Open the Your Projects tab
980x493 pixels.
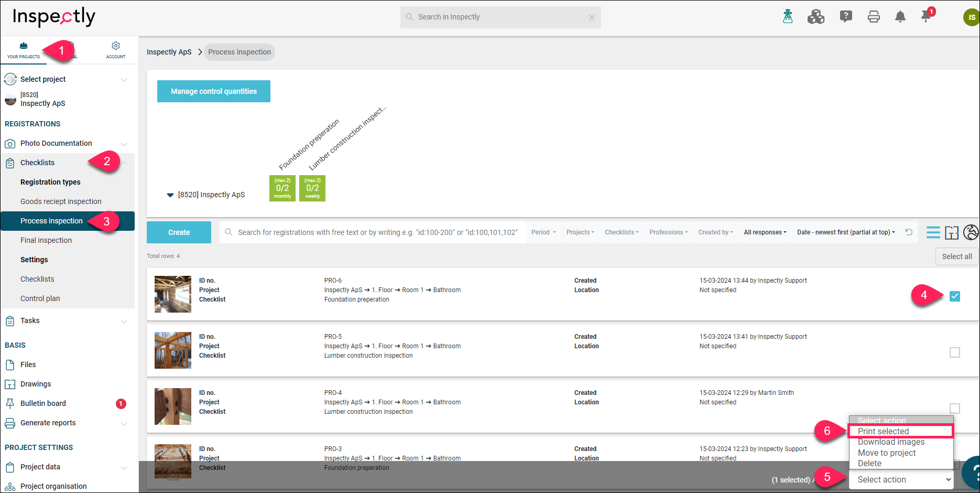click(x=24, y=50)
